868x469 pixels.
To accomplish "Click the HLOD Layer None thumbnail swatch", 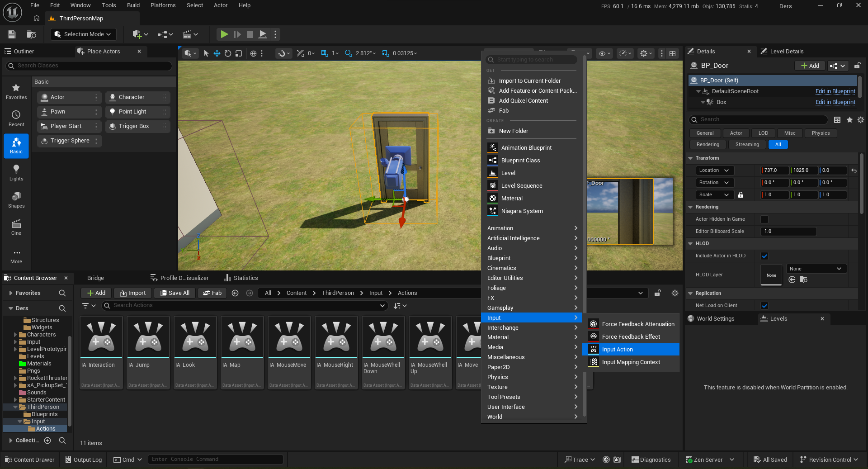I will pyautogui.click(x=771, y=275).
